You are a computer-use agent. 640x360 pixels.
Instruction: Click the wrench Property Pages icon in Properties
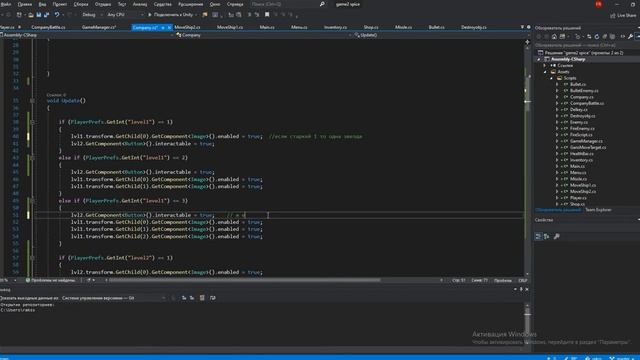tap(557, 236)
